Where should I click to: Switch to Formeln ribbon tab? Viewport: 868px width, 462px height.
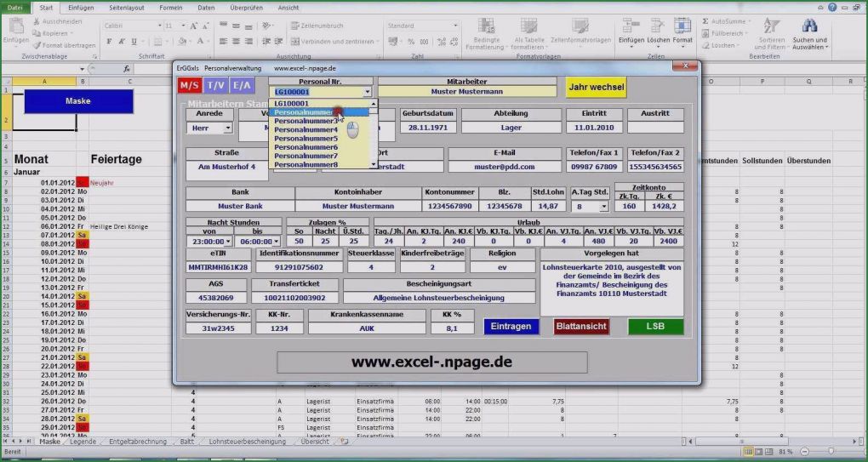170,8
